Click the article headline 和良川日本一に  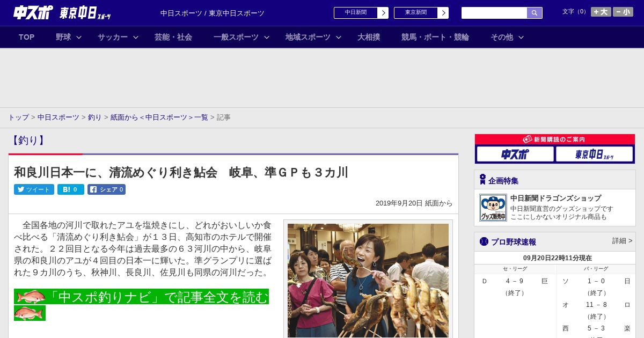point(181,172)
